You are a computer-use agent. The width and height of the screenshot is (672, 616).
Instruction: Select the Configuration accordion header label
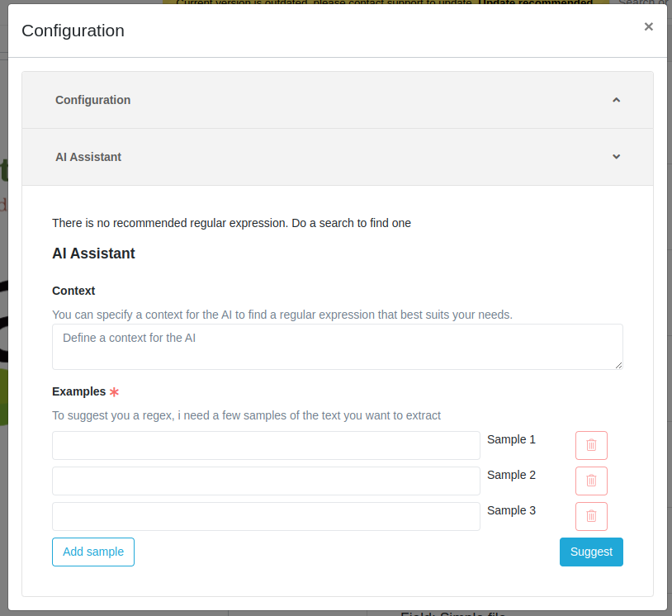point(92,100)
